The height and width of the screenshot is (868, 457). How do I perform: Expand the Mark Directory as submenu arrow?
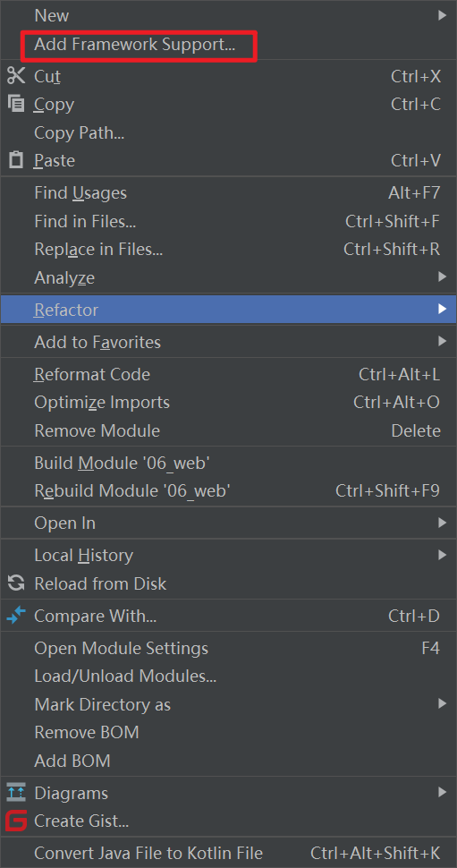coord(442,703)
